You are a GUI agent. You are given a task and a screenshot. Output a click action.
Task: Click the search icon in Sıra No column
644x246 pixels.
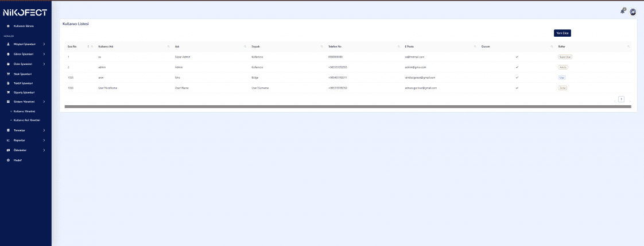(92, 47)
